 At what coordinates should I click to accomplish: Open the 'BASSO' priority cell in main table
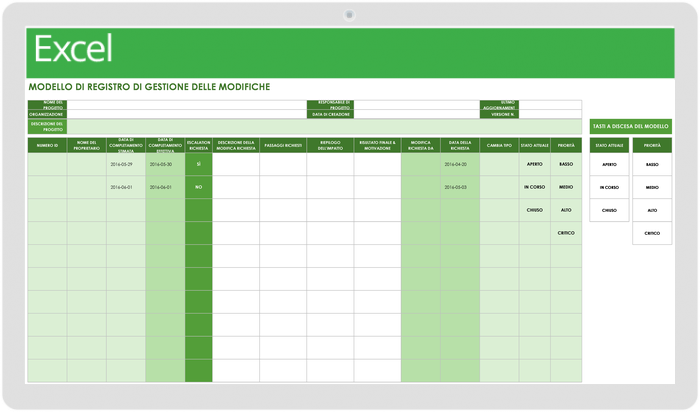566,164
